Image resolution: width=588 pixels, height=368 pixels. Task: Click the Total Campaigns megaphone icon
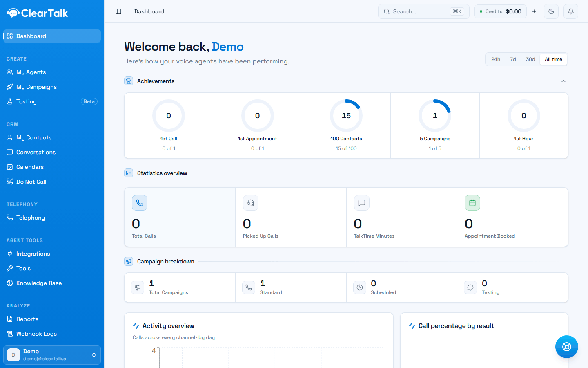click(x=138, y=287)
